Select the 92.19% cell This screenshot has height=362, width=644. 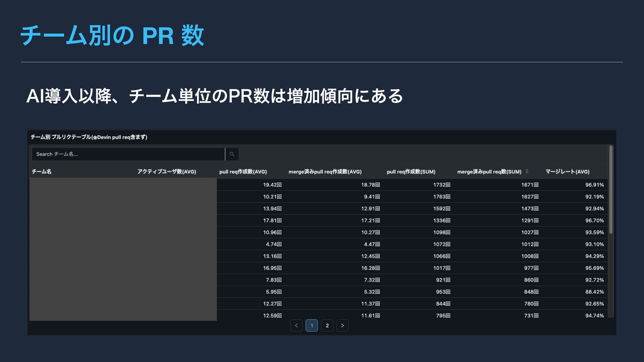coord(595,197)
